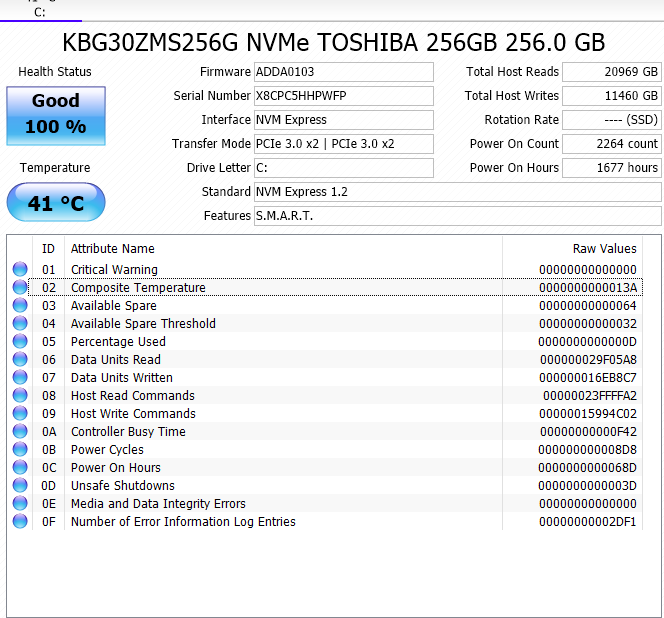The width and height of the screenshot is (664, 618).
Task: Click raw value 0000000002DF1
Action: pyautogui.click(x=588, y=522)
